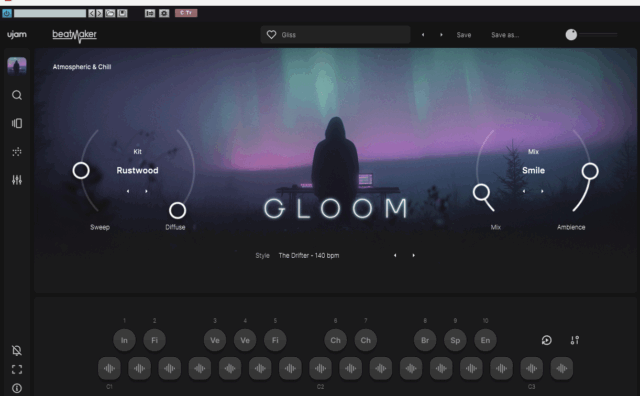The height and width of the screenshot is (396, 640).
Task: Favorite the Gliss preset with heart
Action: pyautogui.click(x=271, y=35)
